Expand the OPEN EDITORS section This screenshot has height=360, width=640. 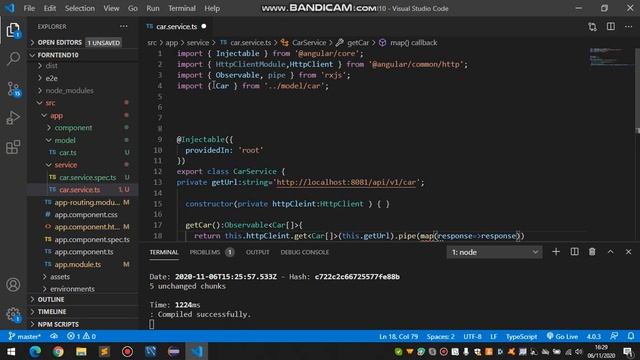[x=60, y=42]
